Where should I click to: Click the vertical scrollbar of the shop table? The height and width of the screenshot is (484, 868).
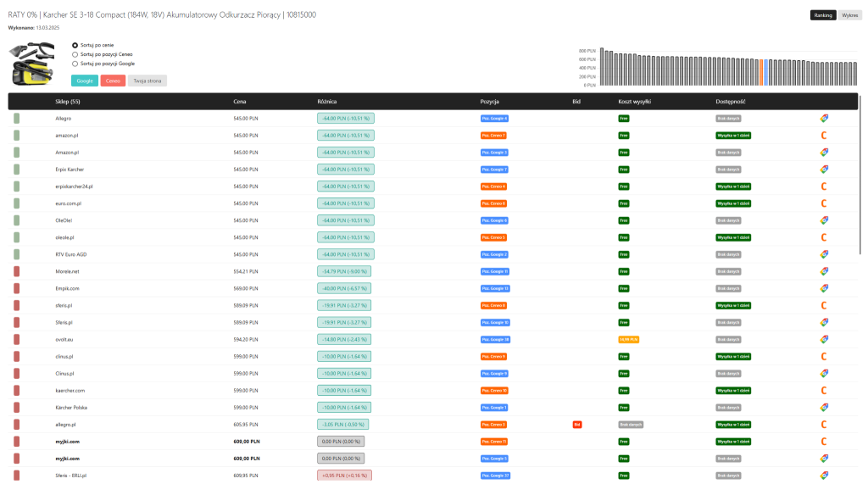(x=860, y=175)
